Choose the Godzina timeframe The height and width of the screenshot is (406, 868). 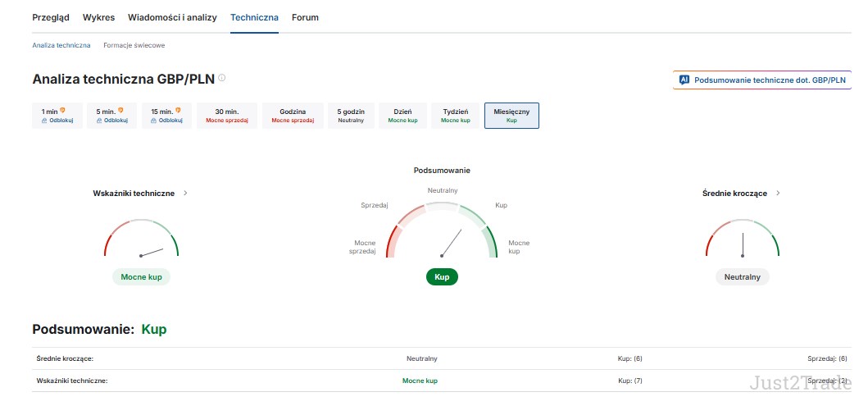coord(293,115)
